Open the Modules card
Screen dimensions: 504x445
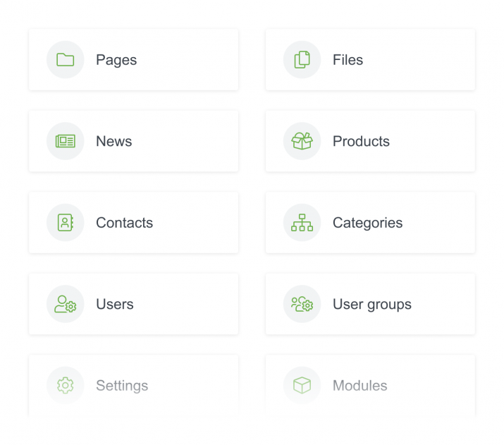point(370,385)
